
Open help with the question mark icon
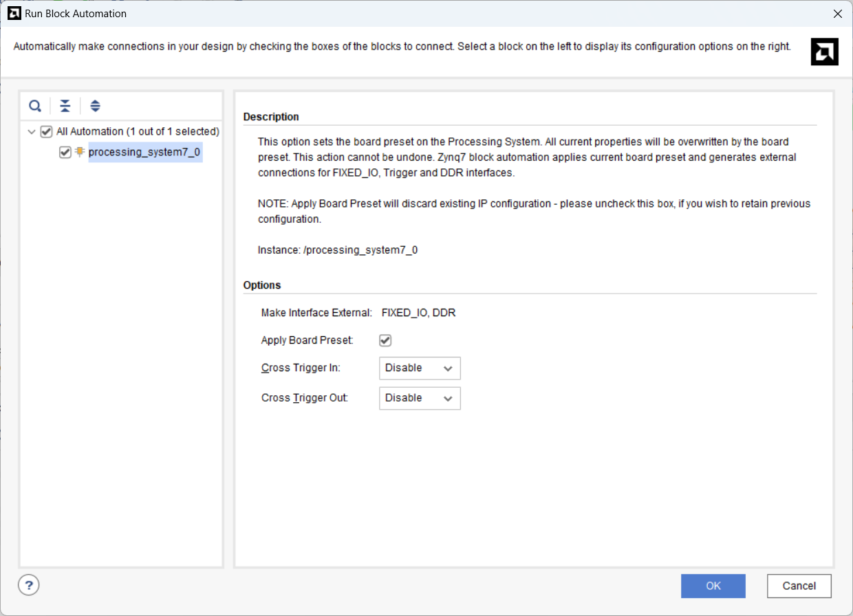pos(28,586)
